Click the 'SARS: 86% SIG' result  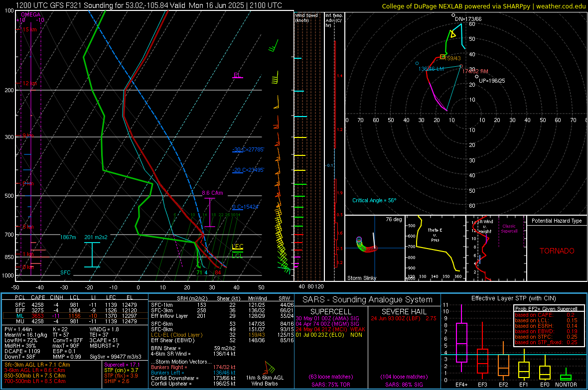tap(404, 385)
